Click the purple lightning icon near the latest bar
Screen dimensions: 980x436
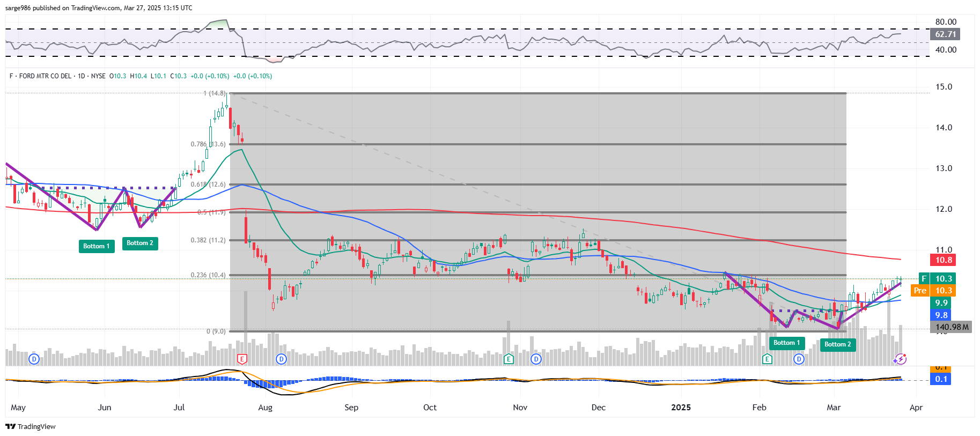[901, 359]
